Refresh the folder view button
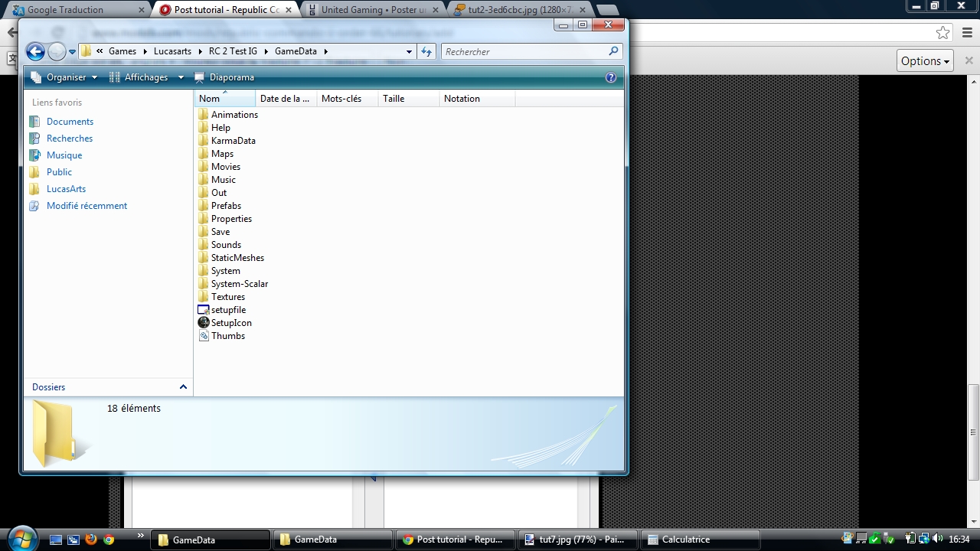The height and width of the screenshot is (551, 980). 426,51
